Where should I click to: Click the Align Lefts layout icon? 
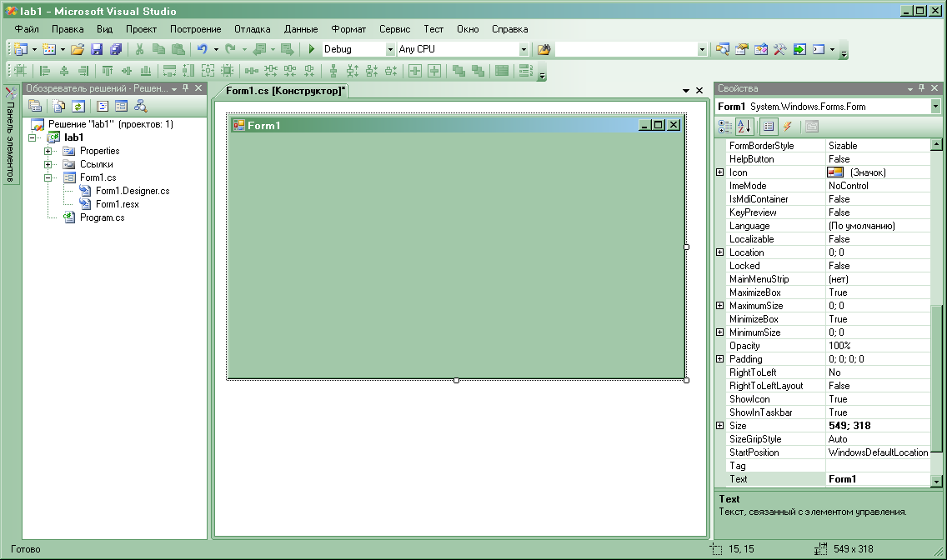click(x=45, y=71)
